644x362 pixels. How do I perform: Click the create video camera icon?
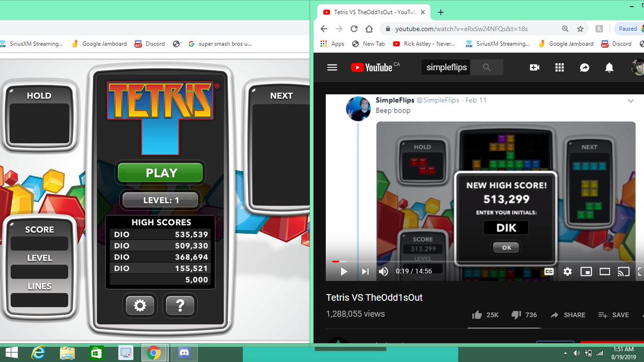tap(535, 67)
